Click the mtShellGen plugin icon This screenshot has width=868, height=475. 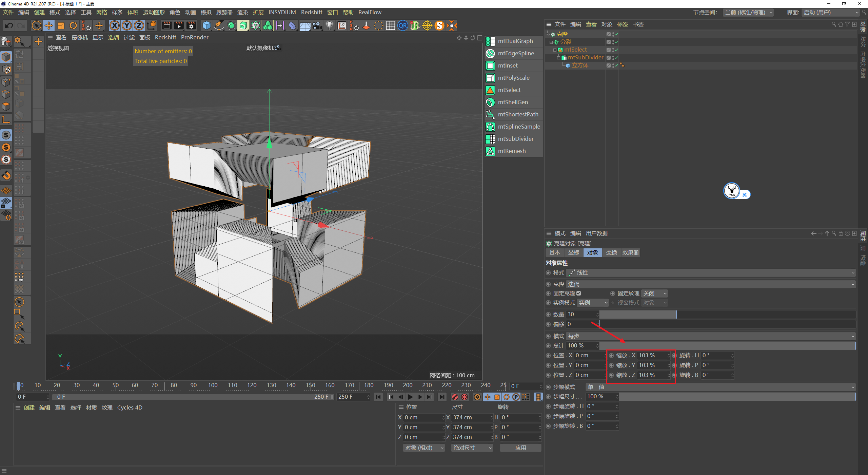pyautogui.click(x=490, y=102)
